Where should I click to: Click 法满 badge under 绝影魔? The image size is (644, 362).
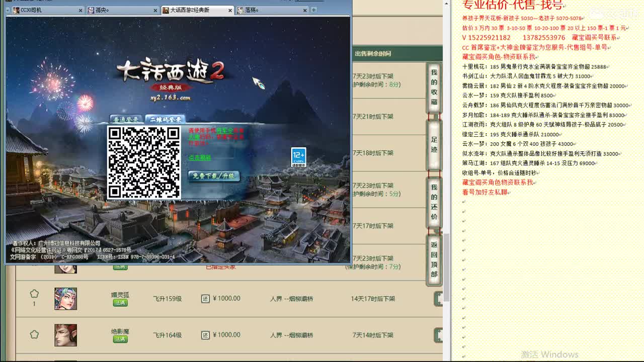coord(120,339)
